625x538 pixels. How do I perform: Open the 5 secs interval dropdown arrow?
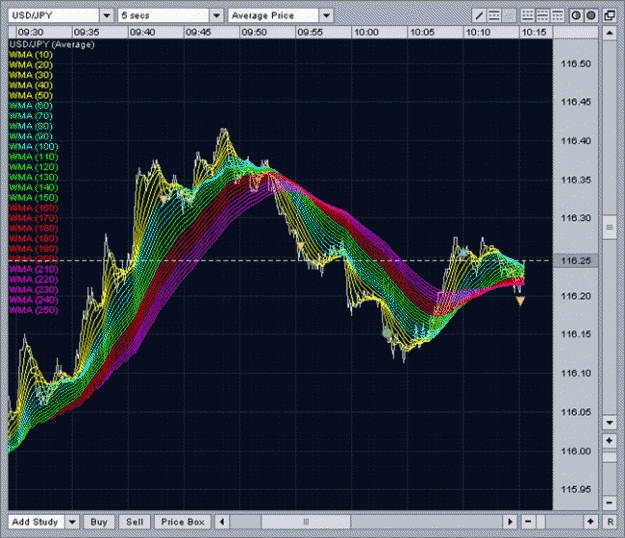tap(216, 16)
